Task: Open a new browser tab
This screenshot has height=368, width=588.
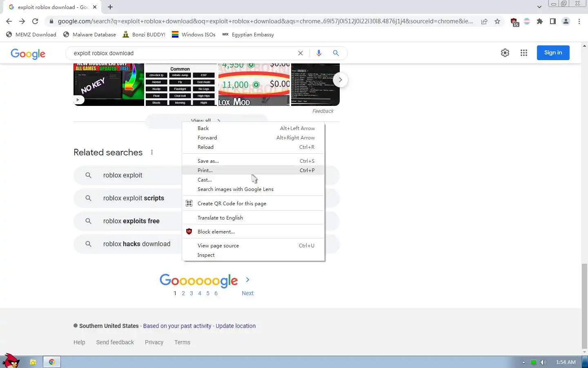Action: click(x=110, y=7)
